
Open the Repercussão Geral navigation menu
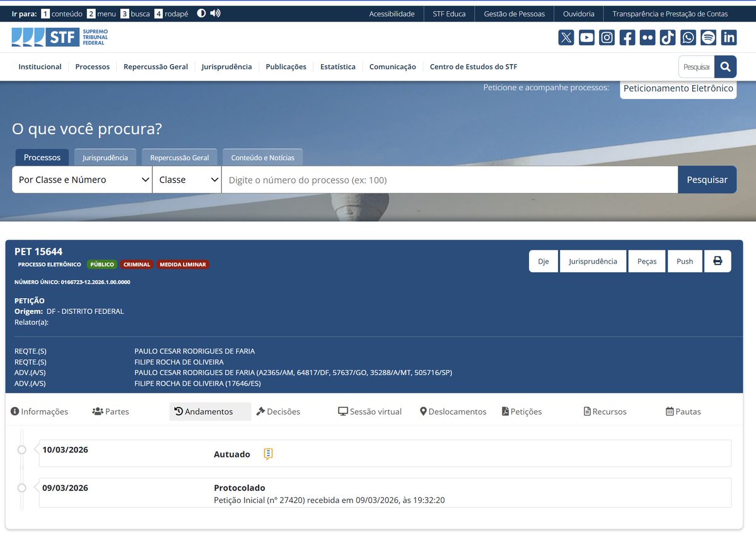pos(154,66)
